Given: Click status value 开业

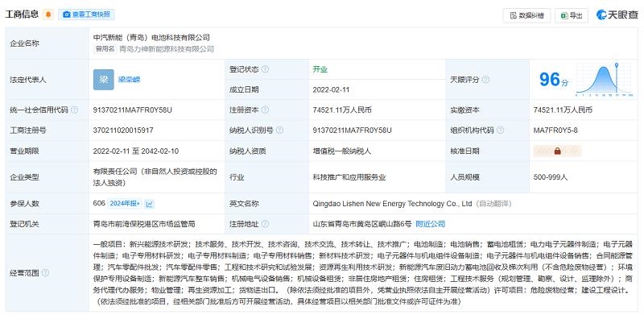Looking at the screenshot, I should click(320, 69).
